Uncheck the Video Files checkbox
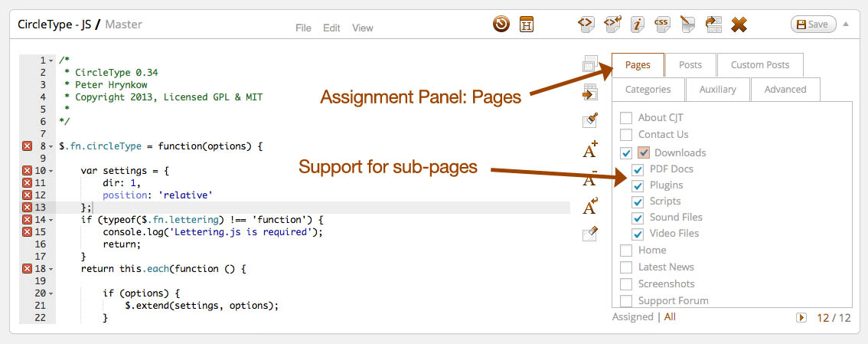This screenshot has height=344, width=868. (638, 234)
